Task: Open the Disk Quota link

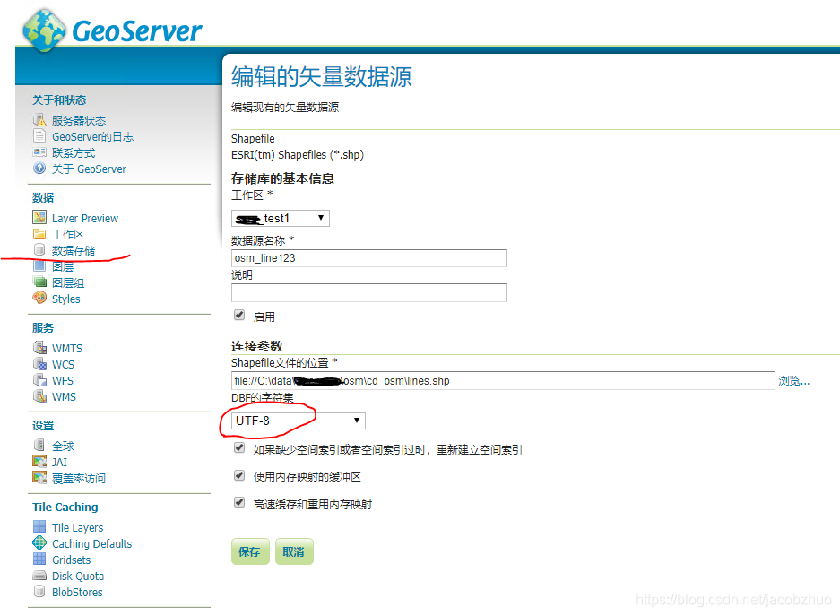Action: coord(78,577)
